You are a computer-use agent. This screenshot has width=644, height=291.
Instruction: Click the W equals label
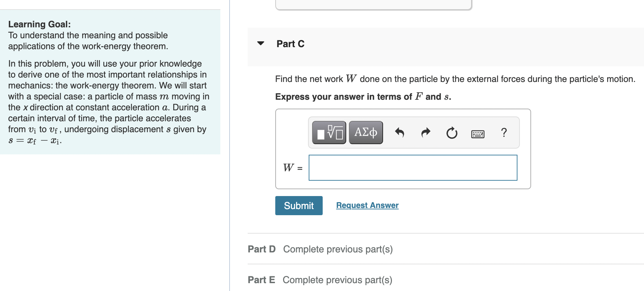click(x=293, y=168)
